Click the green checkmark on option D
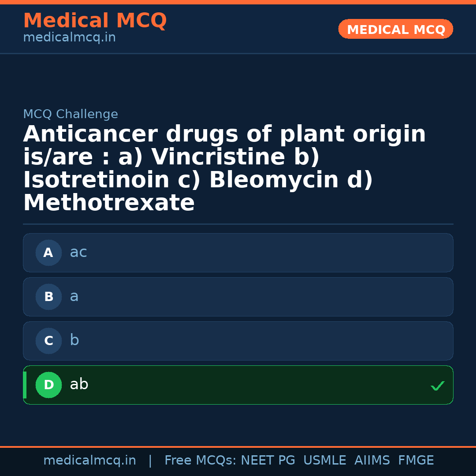 tap(438, 386)
